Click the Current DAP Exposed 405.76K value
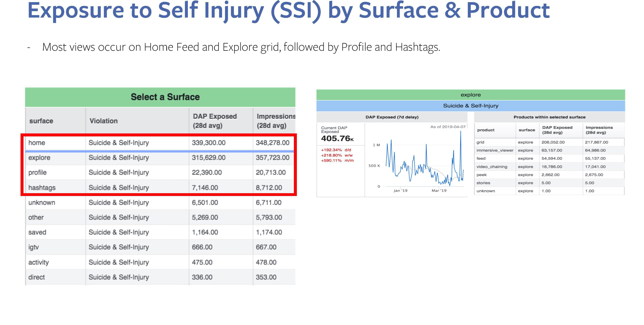The height and width of the screenshot is (325, 644). coord(337,138)
